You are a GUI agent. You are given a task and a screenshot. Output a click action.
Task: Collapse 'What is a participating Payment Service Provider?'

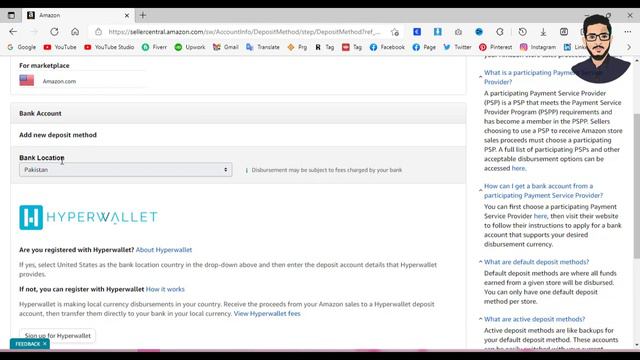point(480,77)
